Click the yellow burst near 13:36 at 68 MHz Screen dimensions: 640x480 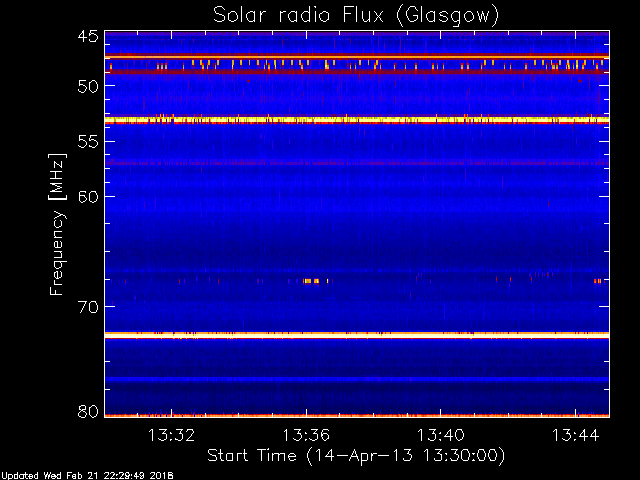[312, 281]
